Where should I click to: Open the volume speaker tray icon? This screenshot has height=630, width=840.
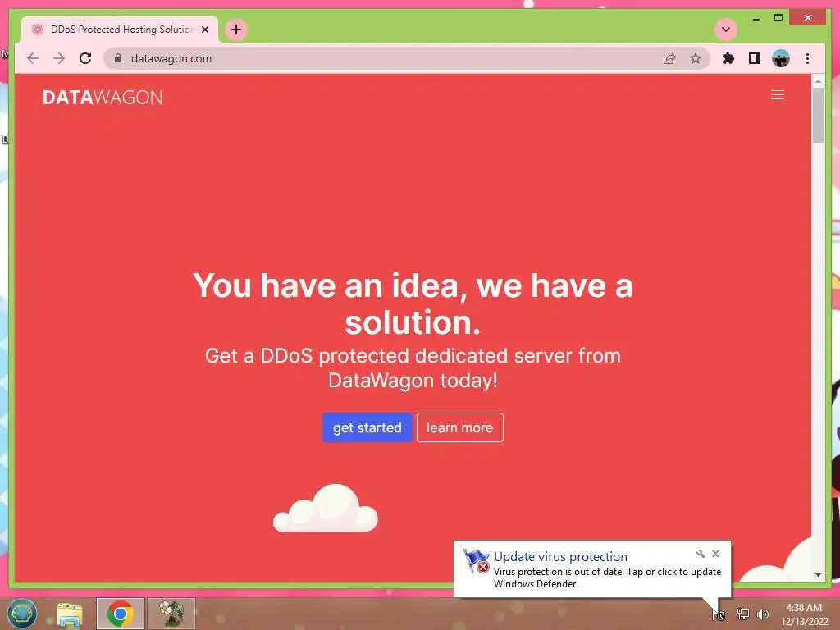pyautogui.click(x=762, y=614)
